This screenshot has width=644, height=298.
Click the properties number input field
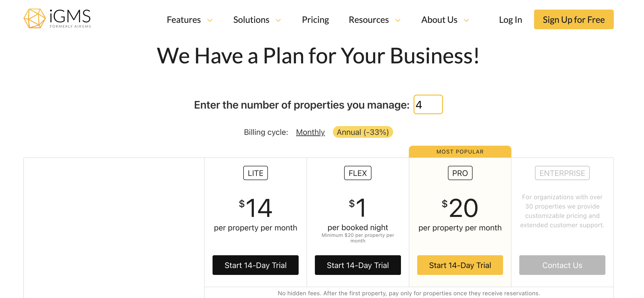point(428,105)
